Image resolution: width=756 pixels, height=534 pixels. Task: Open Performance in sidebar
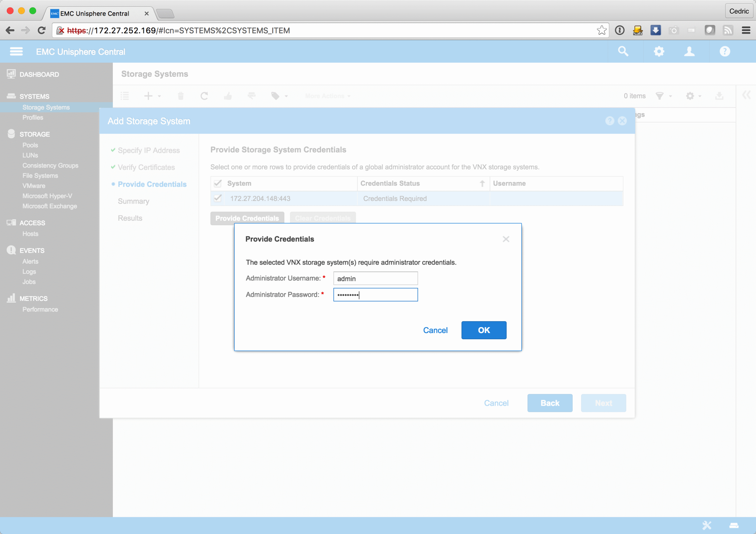tap(40, 310)
